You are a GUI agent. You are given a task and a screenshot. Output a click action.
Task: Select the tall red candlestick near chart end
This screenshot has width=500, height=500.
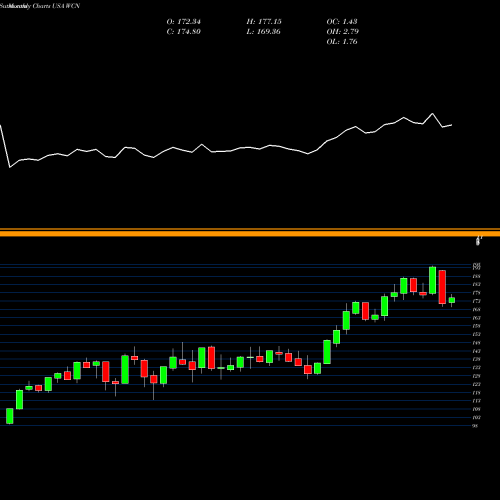[442, 287]
